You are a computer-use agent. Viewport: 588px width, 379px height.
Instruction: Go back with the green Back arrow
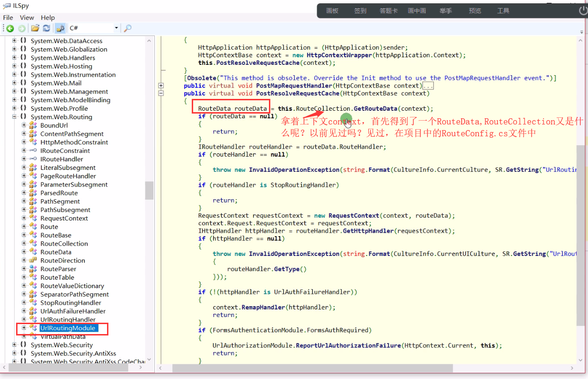(9, 28)
